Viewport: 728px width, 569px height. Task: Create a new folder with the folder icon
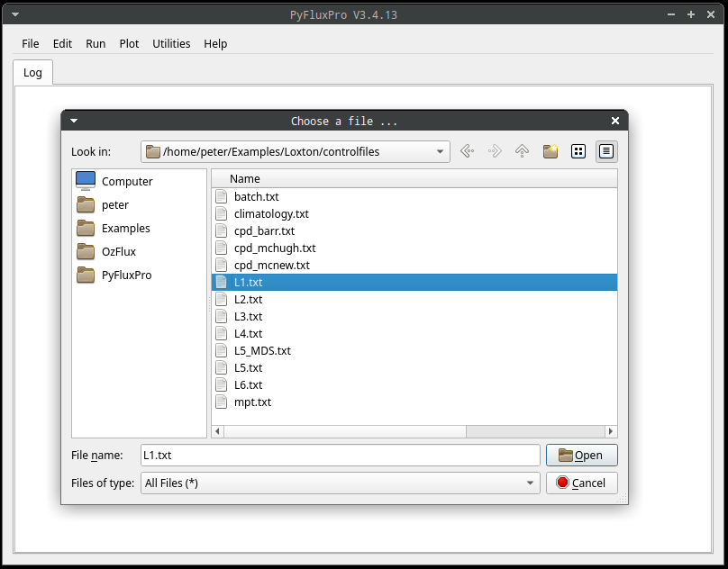click(551, 151)
